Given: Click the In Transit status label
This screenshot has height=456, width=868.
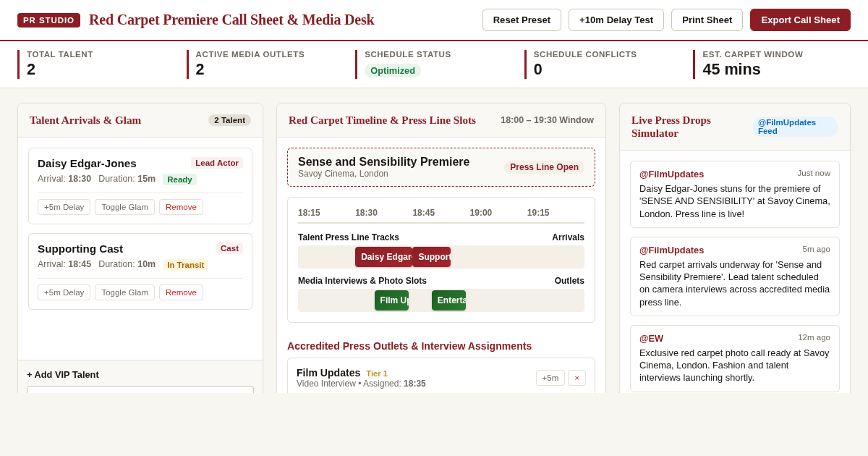Looking at the screenshot, I should pos(185,265).
